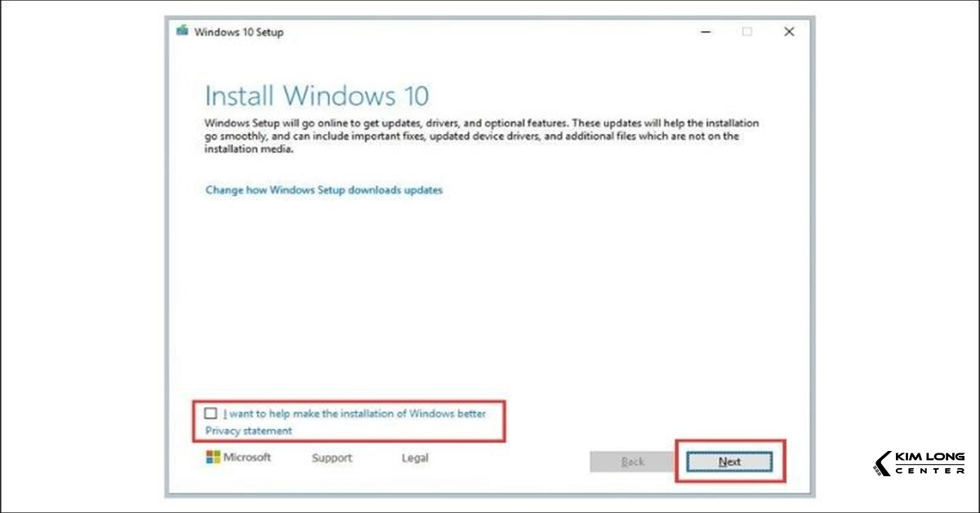The height and width of the screenshot is (513, 980).
Task: Click the disabled Back button
Action: tap(631, 461)
